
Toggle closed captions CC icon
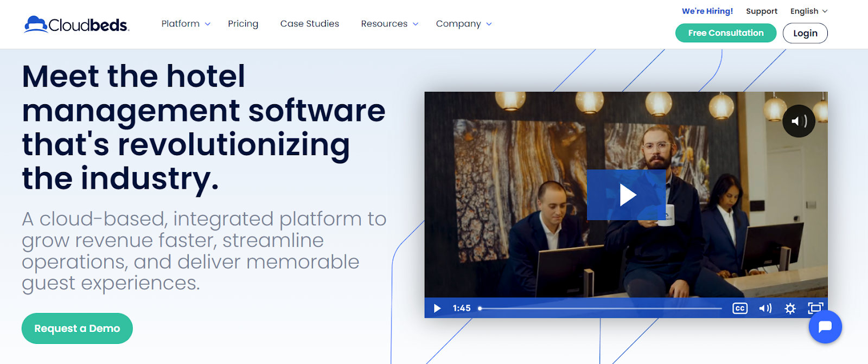click(740, 308)
